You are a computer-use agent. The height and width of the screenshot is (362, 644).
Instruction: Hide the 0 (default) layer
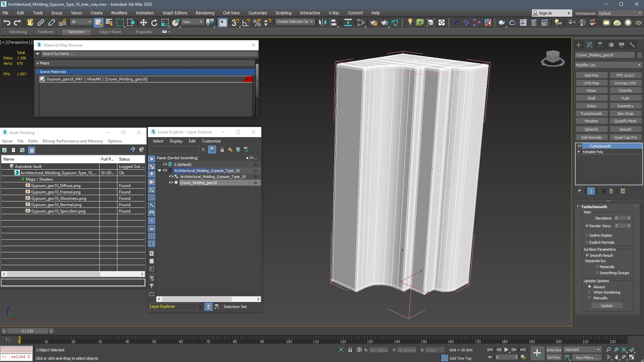(x=165, y=164)
